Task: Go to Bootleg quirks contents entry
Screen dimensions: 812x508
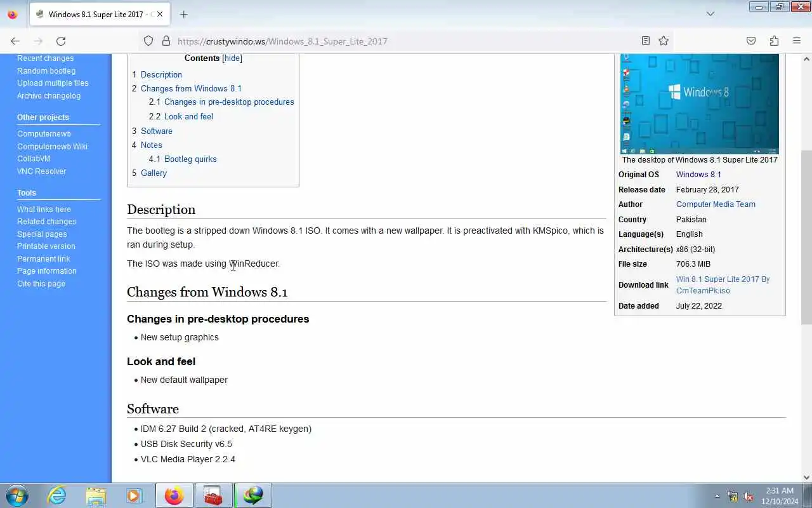Action: (190, 159)
